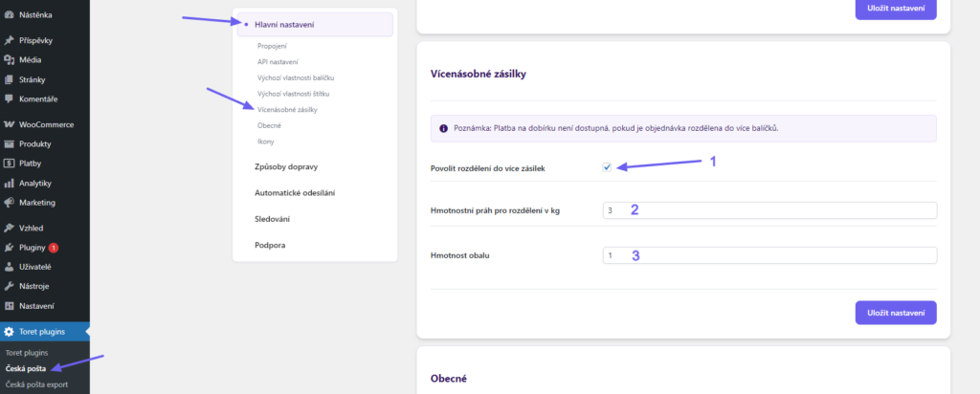Open Česká pošta export submenu link
Screen dimensions: 980x394
click(36, 384)
